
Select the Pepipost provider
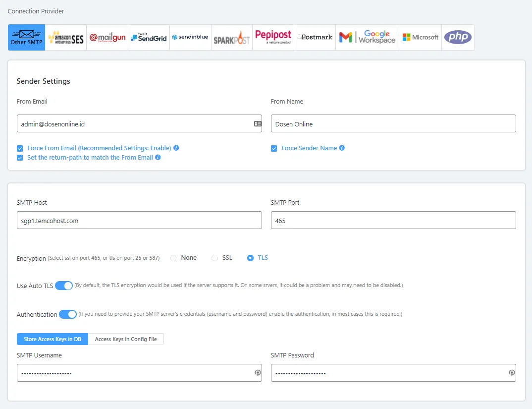point(273,37)
